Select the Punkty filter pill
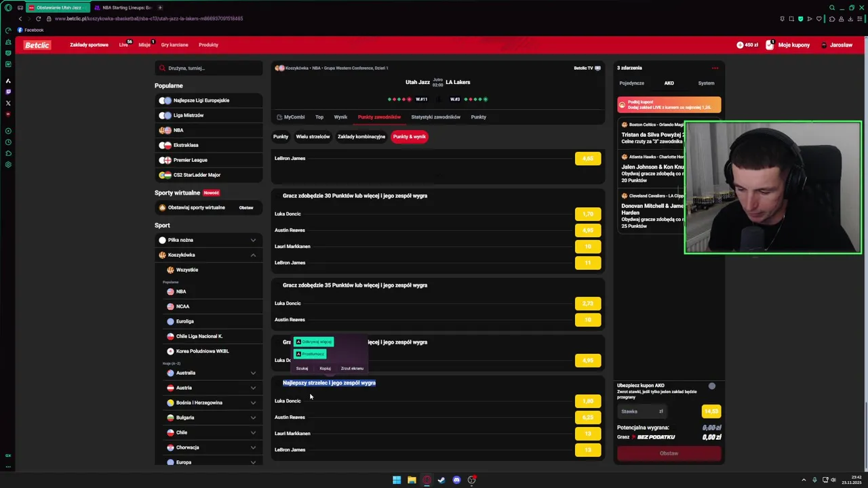The height and width of the screenshot is (488, 868). 281,136
